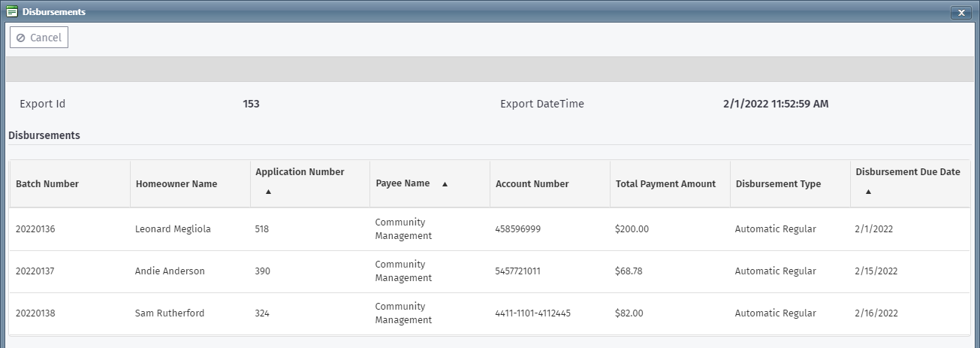
Task: Click the $200.00 payment amount
Action: click(632, 229)
